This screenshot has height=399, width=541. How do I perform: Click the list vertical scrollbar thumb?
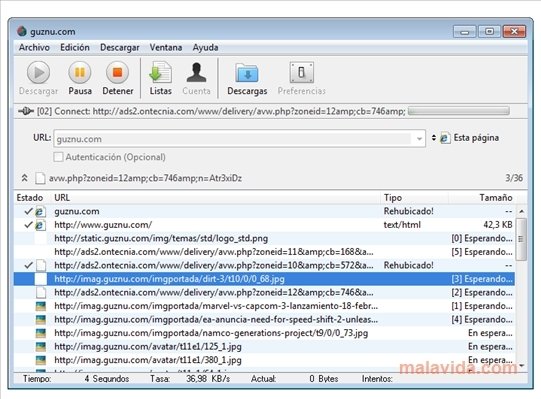click(x=521, y=239)
